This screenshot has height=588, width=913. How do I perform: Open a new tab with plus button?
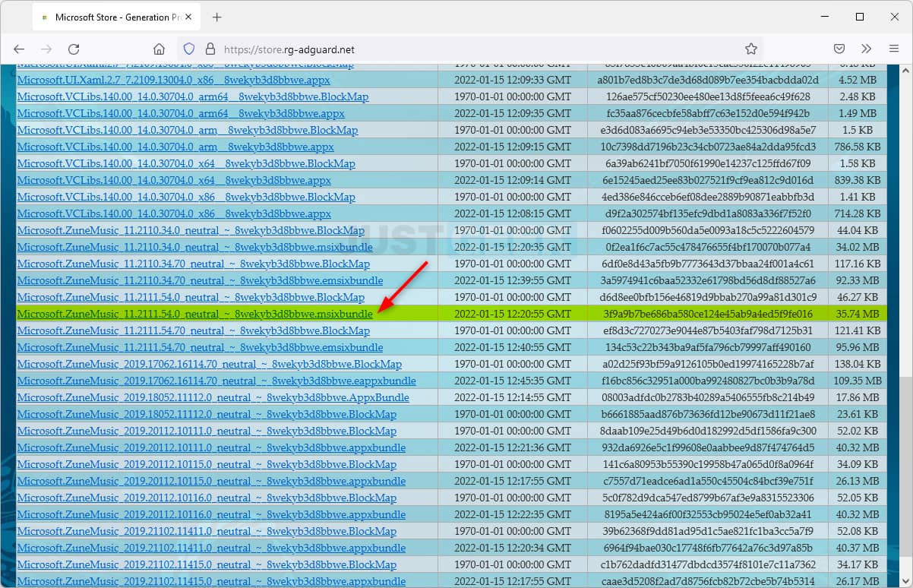pos(217,17)
